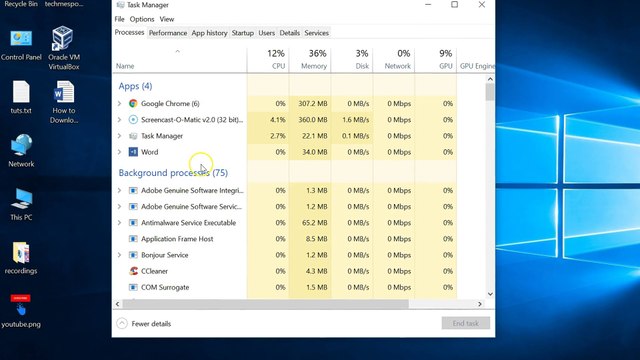
Task: Expand the Google Chrome process group
Action: 119,104
